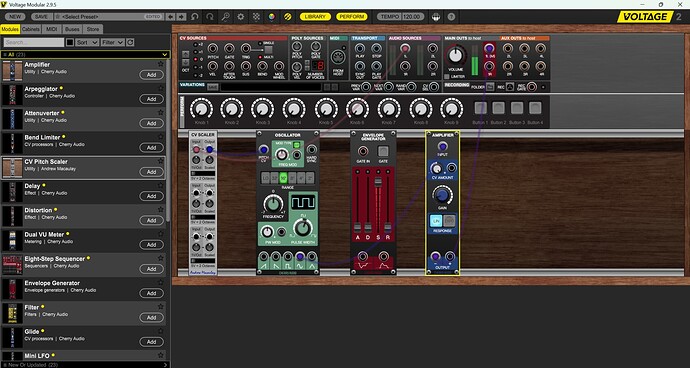Click the yellow striped cable transparency icon
Viewport: 690px width, 368px height.
click(x=287, y=17)
